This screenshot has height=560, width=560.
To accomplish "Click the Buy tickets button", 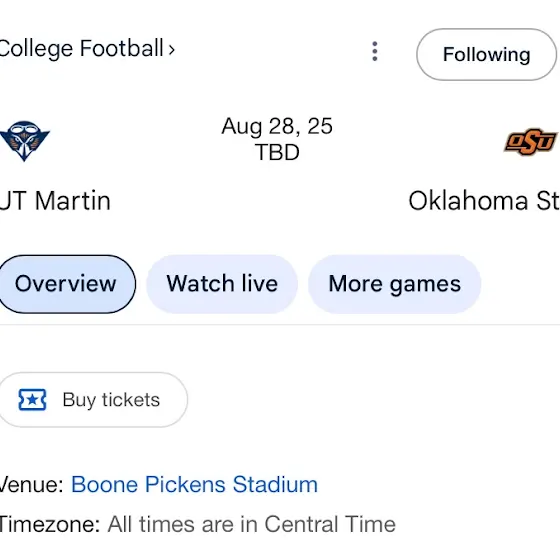I will (92, 400).
